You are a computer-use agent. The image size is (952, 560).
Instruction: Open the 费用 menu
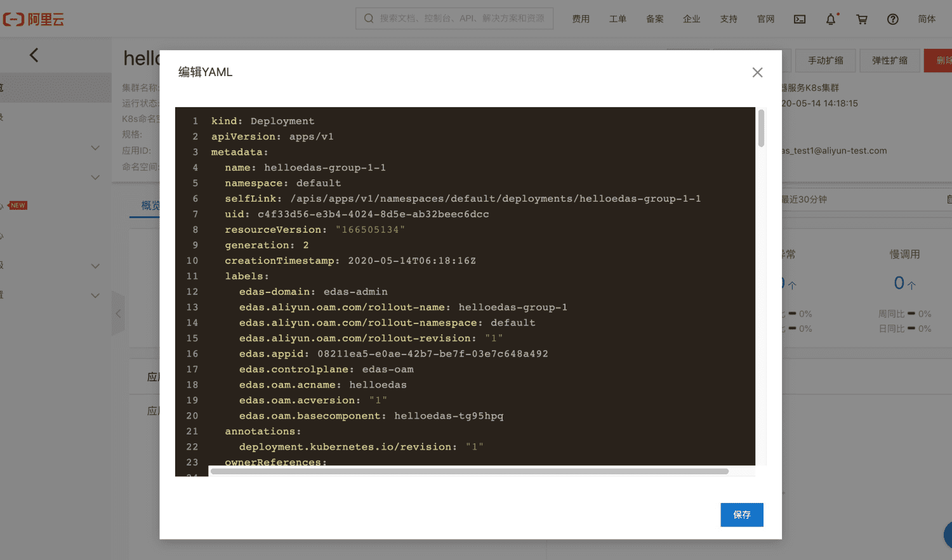(x=581, y=19)
